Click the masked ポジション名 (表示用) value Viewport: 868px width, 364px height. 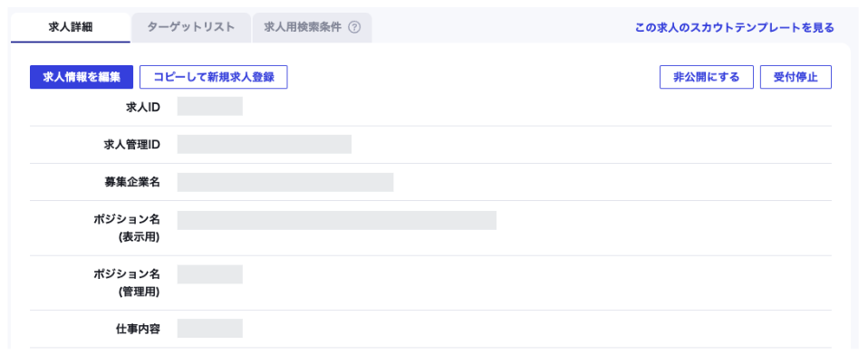point(336,220)
